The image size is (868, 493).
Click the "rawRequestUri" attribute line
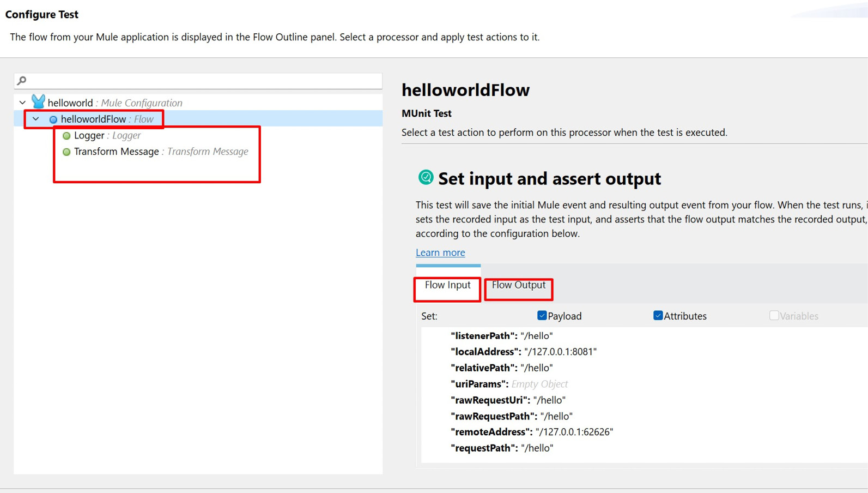tap(508, 400)
